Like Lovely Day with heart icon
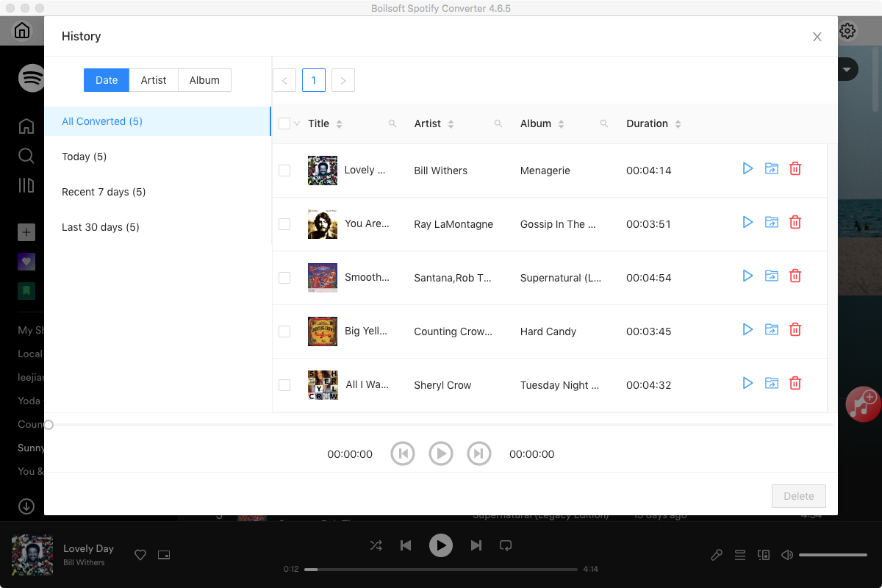The height and width of the screenshot is (588, 882). [140, 555]
